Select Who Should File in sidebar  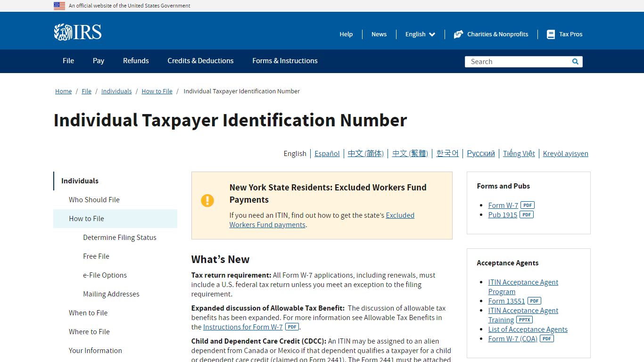pyautogui.click(x=115, y=200)
